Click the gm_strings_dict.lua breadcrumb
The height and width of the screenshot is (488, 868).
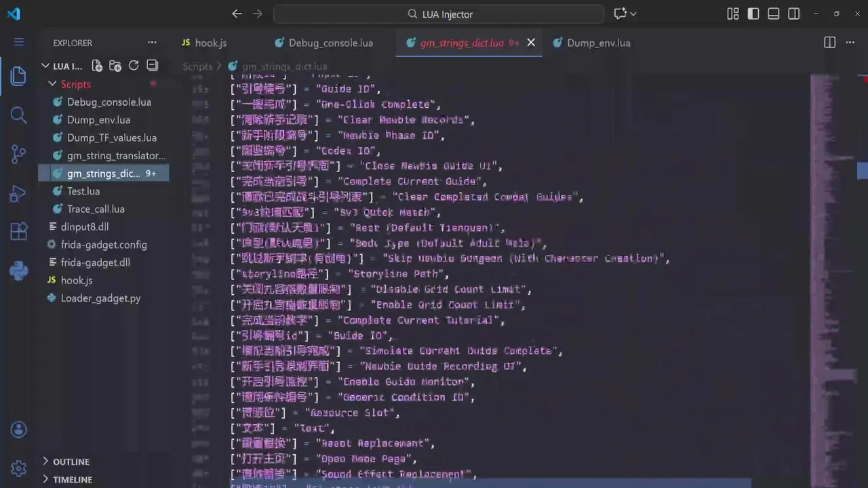tap(284, 66)
